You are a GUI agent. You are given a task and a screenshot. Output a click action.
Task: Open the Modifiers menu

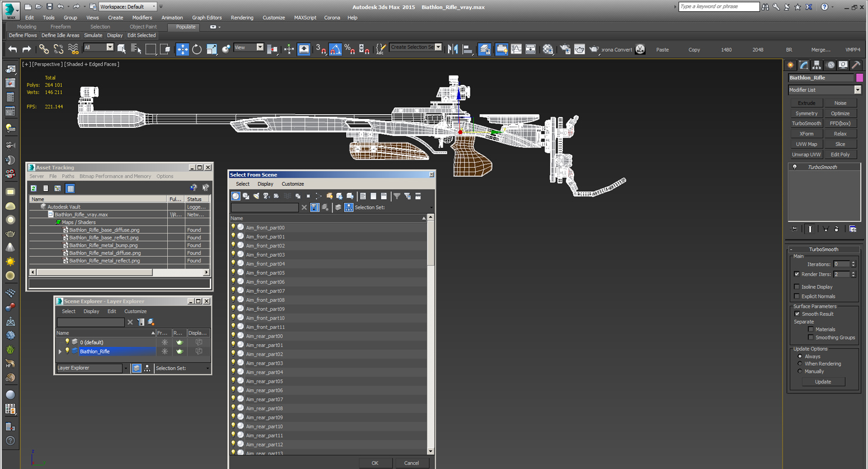tap(142, 18)
